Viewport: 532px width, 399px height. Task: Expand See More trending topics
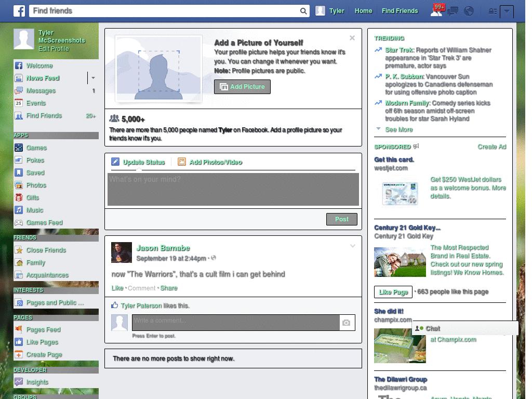399,129
